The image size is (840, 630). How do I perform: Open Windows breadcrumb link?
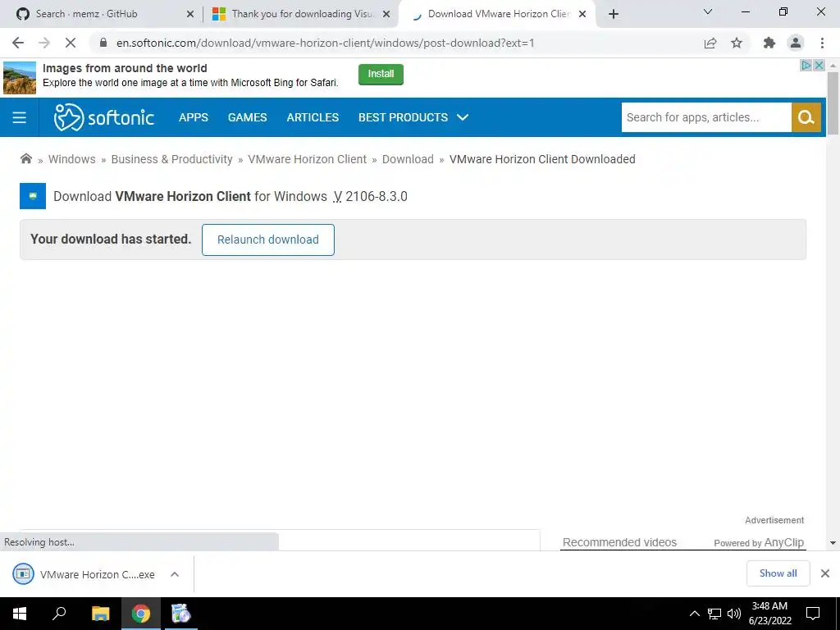72,159
